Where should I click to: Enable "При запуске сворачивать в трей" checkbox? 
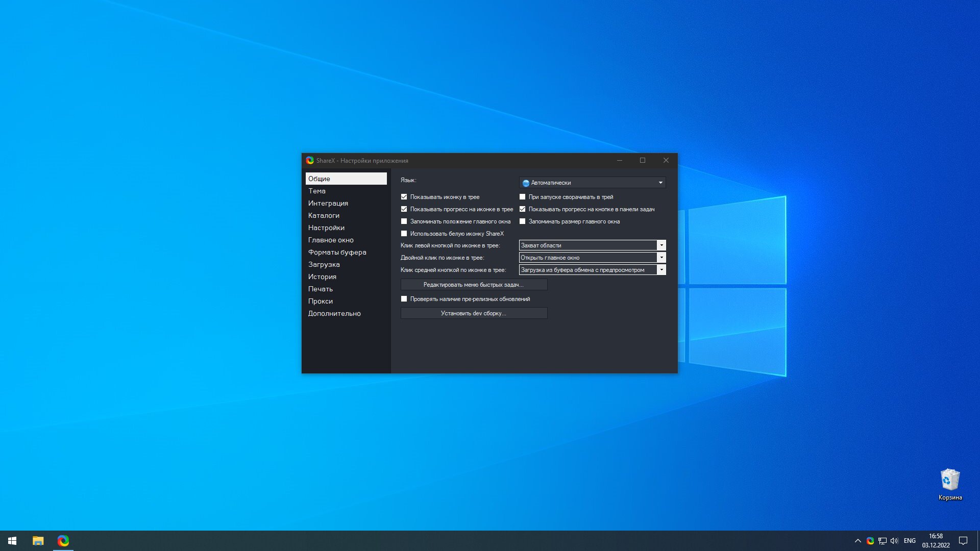coord(522,197)
